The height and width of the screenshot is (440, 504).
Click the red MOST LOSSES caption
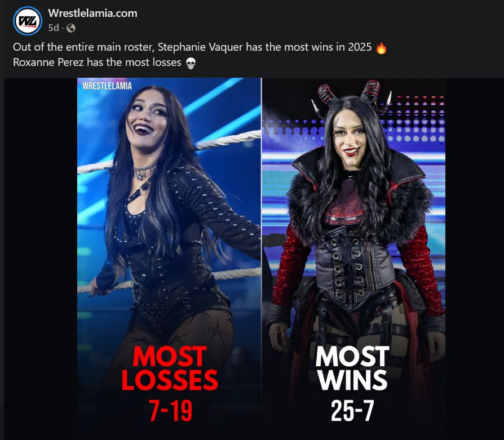coord(170,368)
